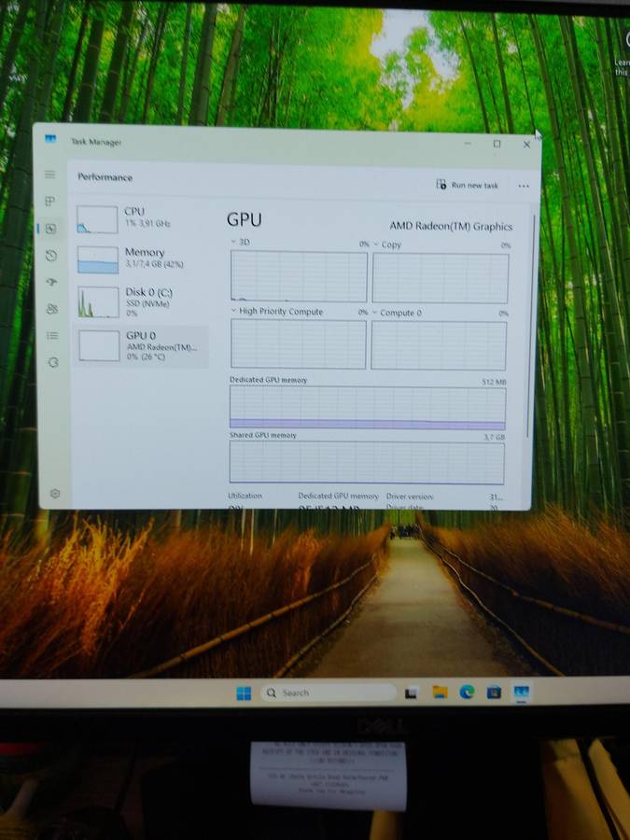The image size is (630, 840).
Task: Click the taskbar Search box
Action: 327,693
